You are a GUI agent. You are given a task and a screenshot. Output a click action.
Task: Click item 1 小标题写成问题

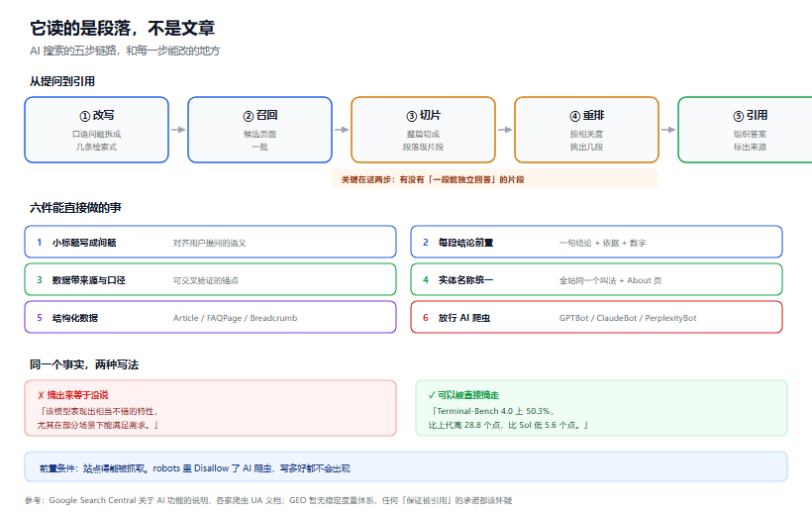click(210, 242)
